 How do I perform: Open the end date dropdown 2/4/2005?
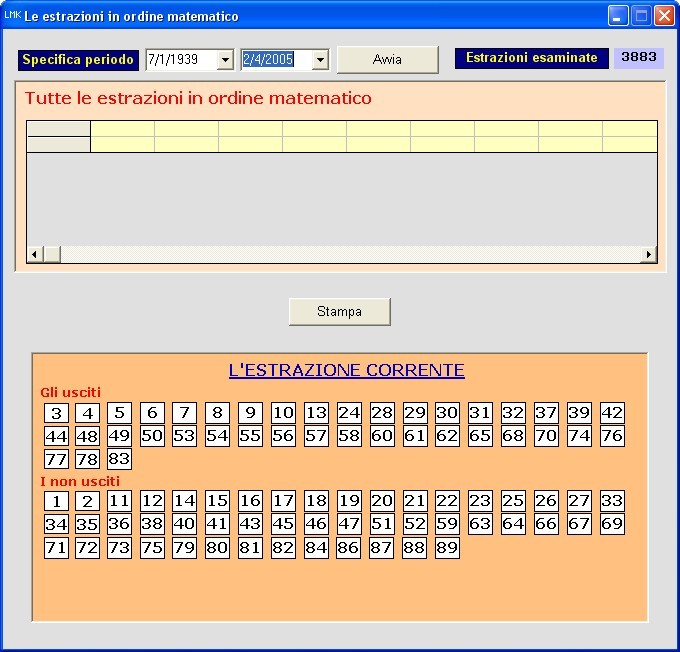coord(320,59)
